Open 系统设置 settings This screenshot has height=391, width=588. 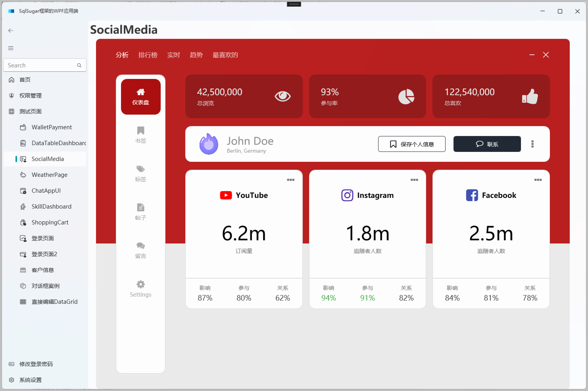point(45,380)
